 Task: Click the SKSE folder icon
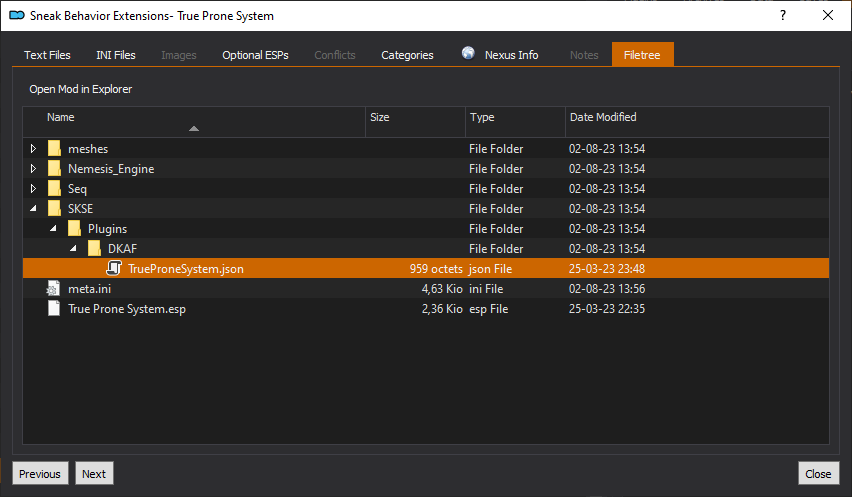pos(54,209)
